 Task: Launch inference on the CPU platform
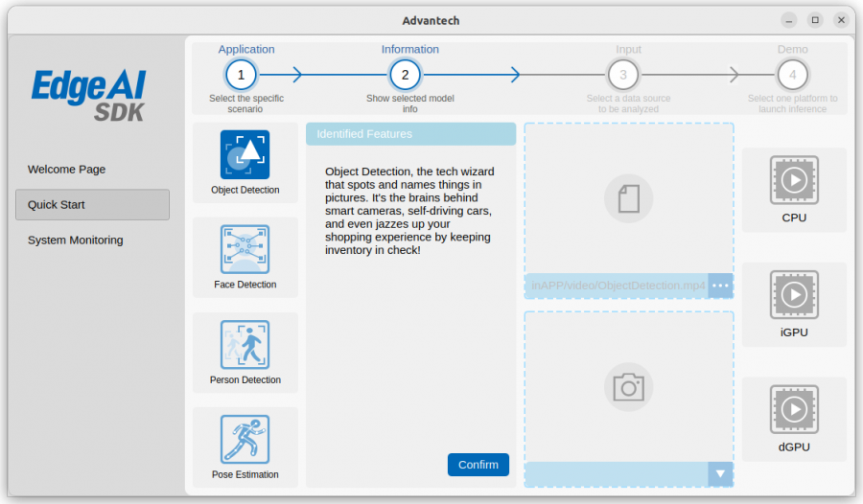794,180
